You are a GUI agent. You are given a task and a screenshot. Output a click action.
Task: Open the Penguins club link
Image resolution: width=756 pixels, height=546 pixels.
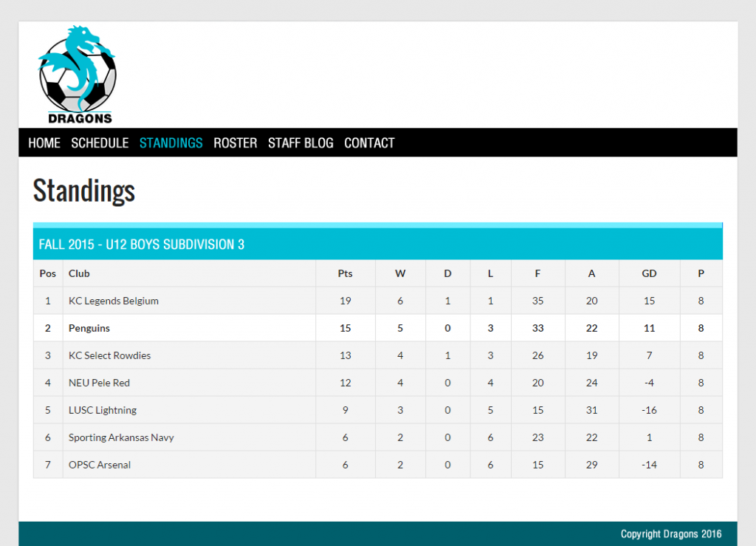tap(89, 329)
